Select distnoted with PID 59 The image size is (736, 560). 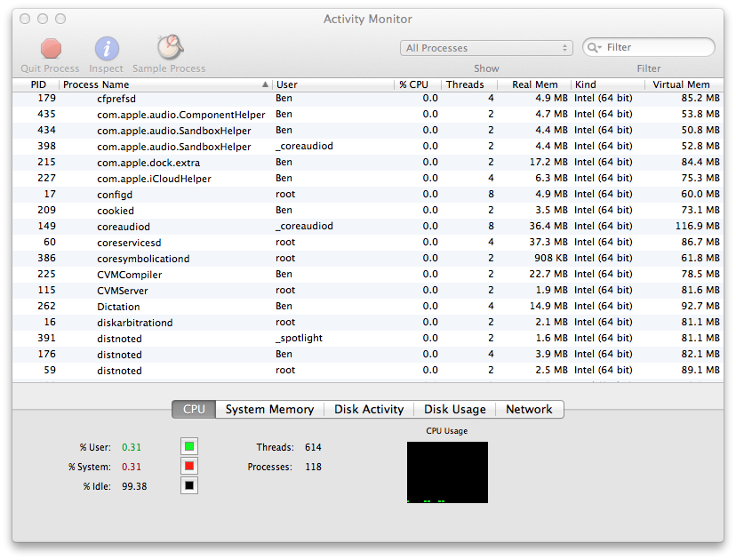point(368,370)
